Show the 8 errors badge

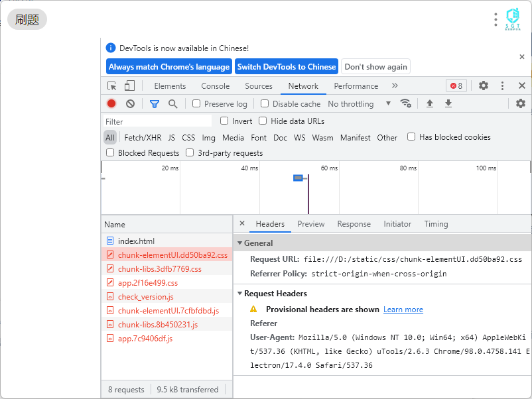(x=456, y=85)
